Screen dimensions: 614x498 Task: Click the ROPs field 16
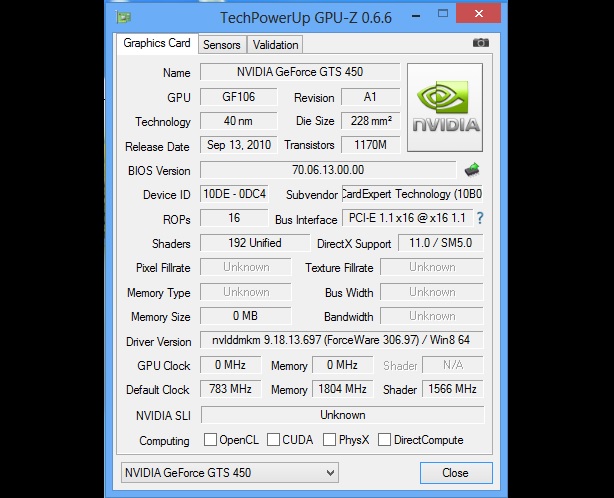(234, 218)
